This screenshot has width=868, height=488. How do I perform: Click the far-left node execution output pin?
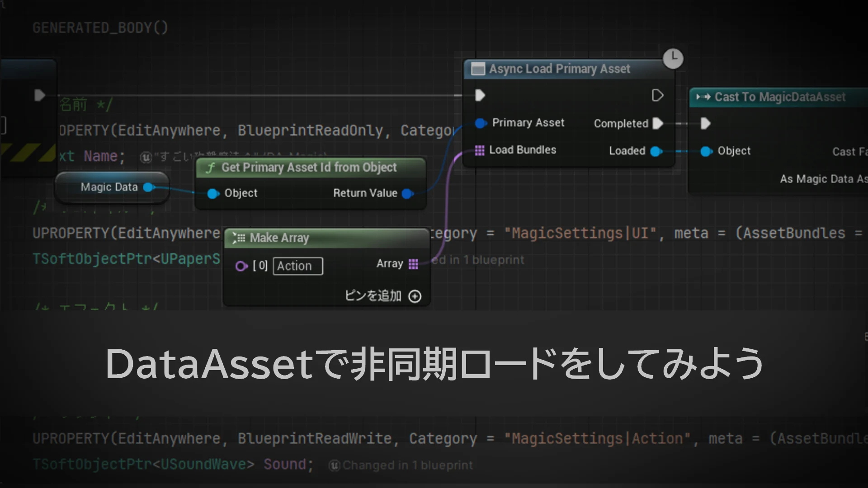click(40, 95)
